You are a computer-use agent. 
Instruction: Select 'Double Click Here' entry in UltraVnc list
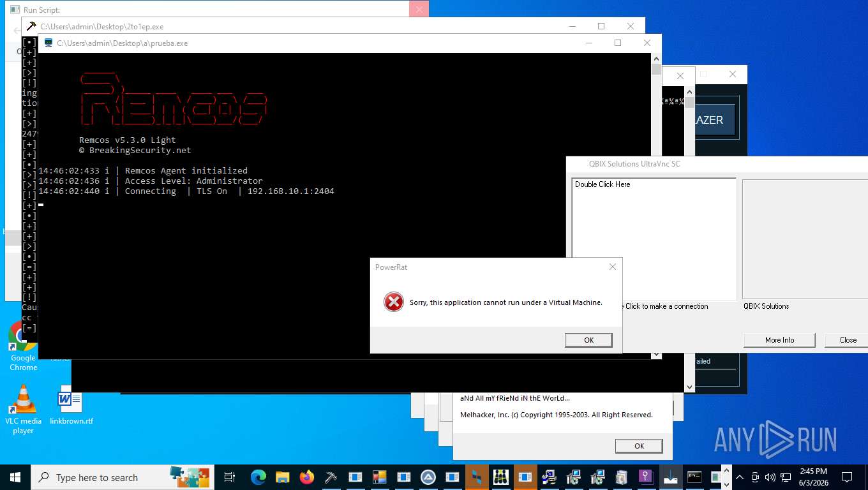[602, 184]
